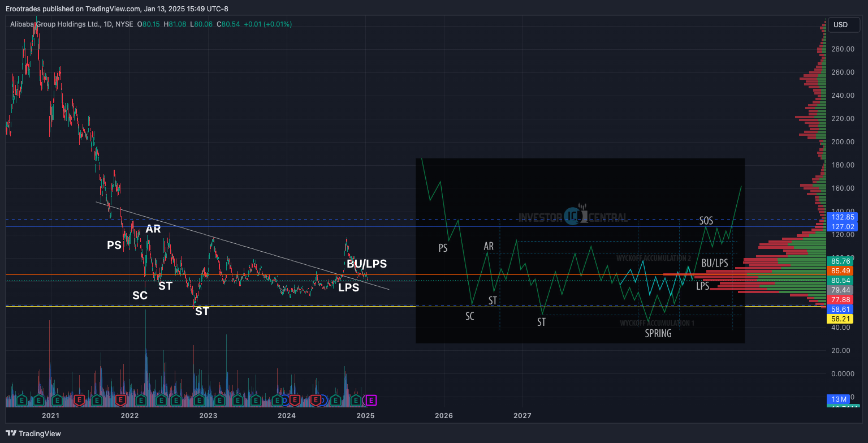This screenshot has width=868, height=443.
Task: Click the 200.00 price axis label
Action: [x=843, y=142]
